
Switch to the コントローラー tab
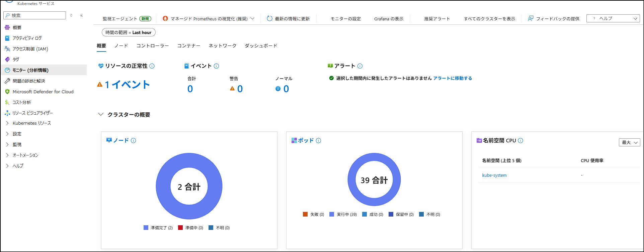(153, 46)
